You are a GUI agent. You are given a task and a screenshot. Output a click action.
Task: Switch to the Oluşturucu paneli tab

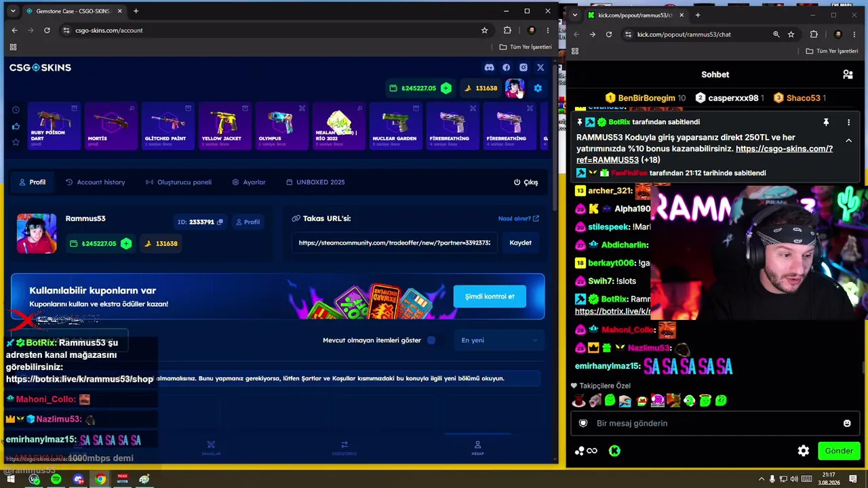(178, 182)
